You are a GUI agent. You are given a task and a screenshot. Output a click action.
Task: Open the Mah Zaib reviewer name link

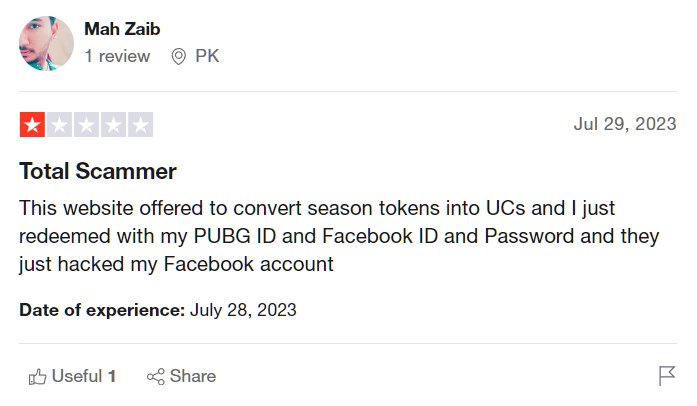[122, 29]
